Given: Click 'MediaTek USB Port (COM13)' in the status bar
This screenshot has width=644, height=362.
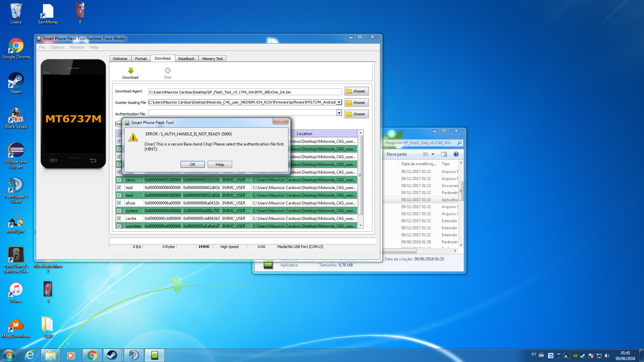Looking at the screenshot, I should coord(300,247).
